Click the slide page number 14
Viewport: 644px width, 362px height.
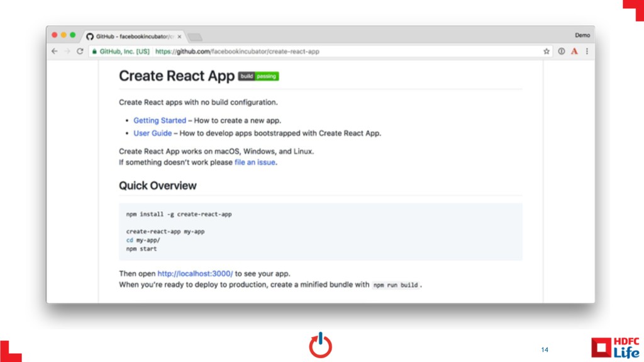pos(545,349)
